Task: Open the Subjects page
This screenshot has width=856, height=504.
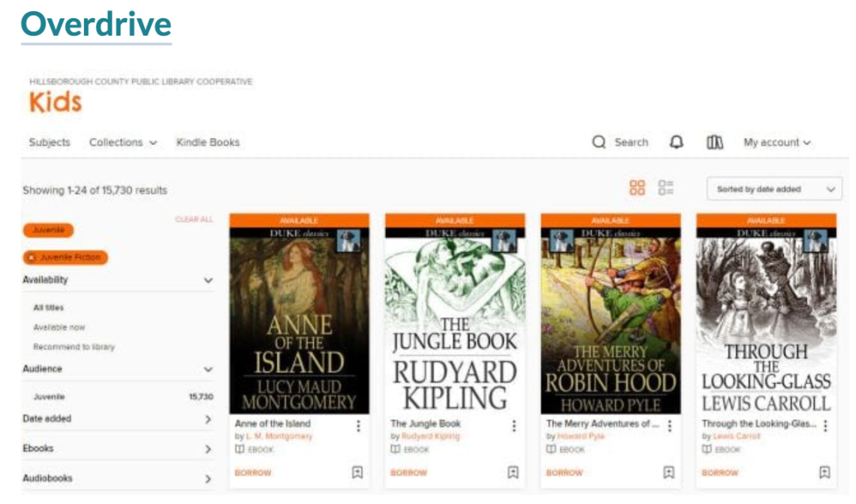Action: [49, 143]
